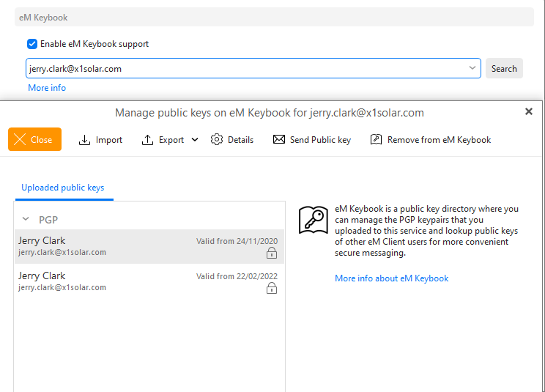Screen dimensions: 545x392
Task: Follow the More info about eM Keybook link
Action: pos(391,278)
